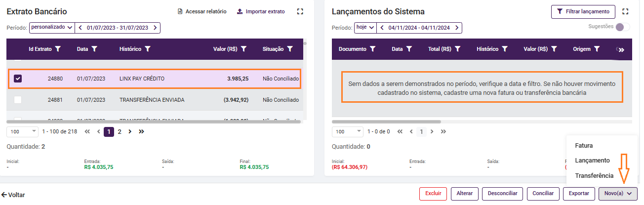Viewport: 644px width, 205px height.
Task: Click the Conciliar button
Action: (543, 194)
